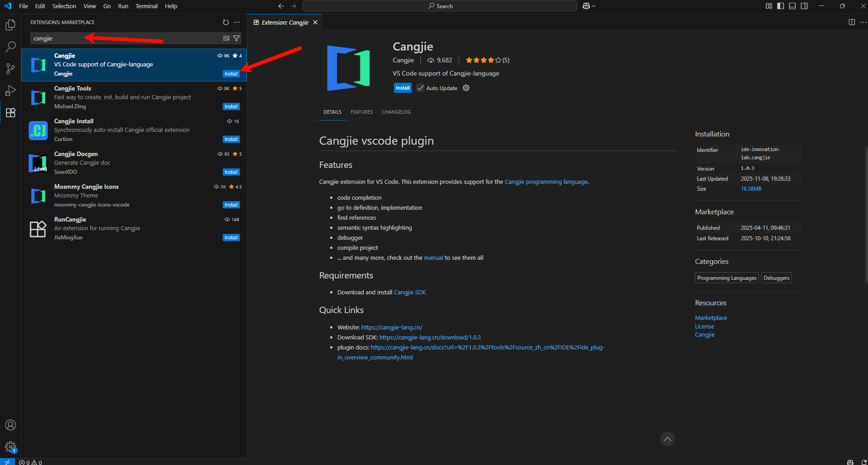
Task: Open the Run and Debug view
Action: click(x=10, y=90)
